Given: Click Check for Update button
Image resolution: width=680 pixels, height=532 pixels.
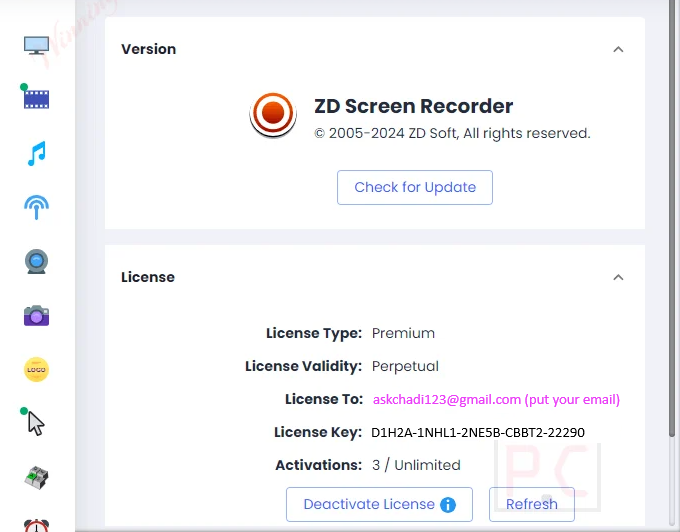Looking at the screenshot, I should [415, 187].
